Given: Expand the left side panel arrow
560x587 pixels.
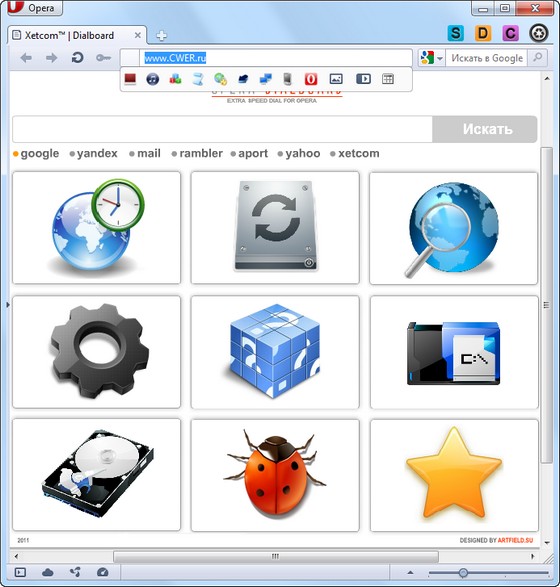Looking at the screenshot, I should [x=7, y=305].
